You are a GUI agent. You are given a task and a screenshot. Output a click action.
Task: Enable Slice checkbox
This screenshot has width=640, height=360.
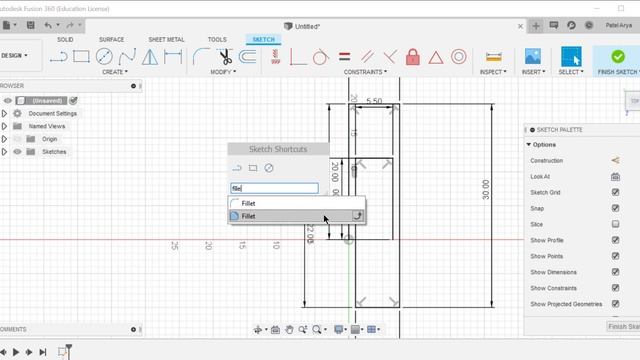616,224
